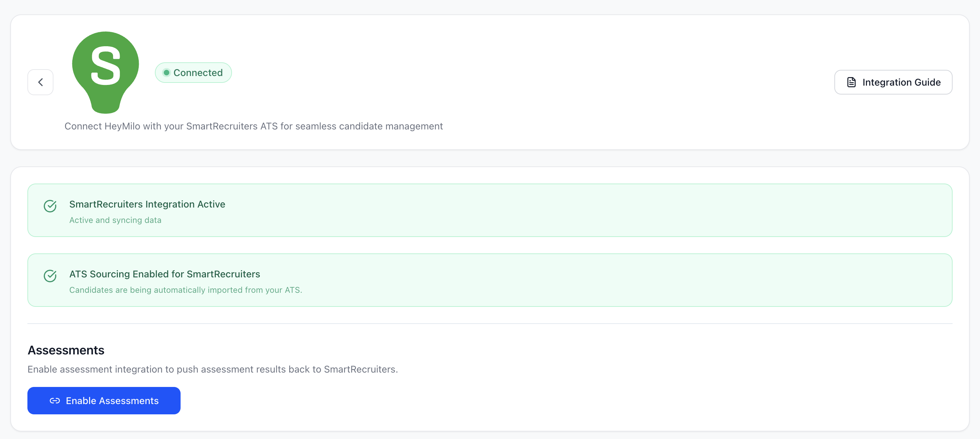The width and height of the screenshot is (980, 439).
Task: Click the Connected status badge
Action: [x=193, y=73]
